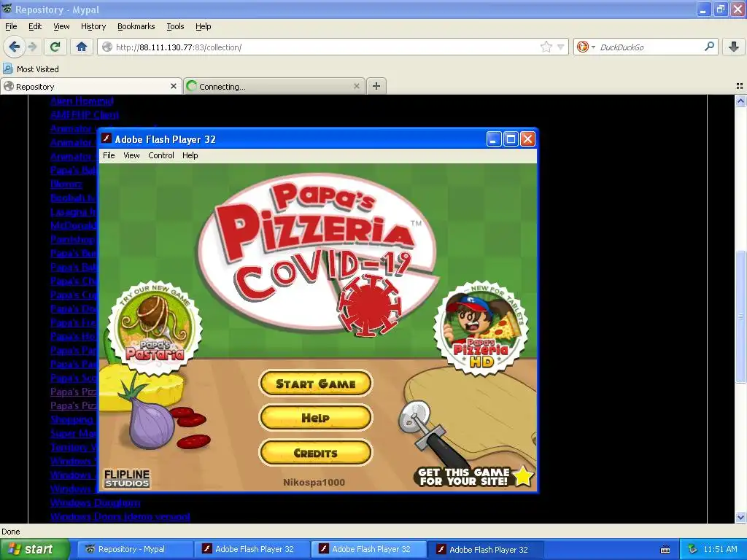Switch to Repository - Mypal taskbar item
747x560 pixels.
coord(133,549)
